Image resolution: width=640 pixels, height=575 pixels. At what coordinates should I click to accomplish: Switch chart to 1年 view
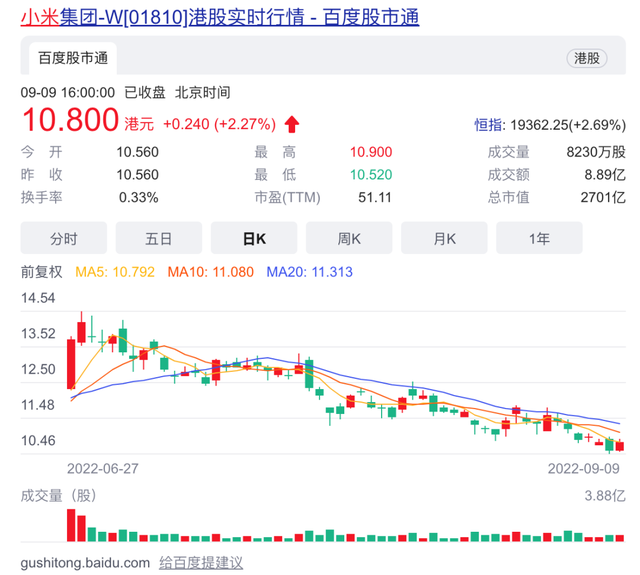pos(539,238)
